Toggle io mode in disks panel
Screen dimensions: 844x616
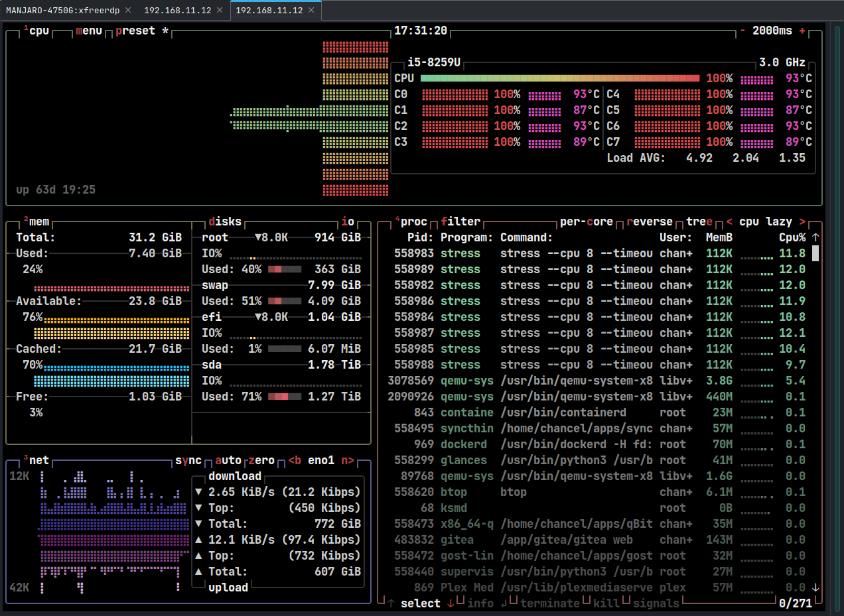348,221
